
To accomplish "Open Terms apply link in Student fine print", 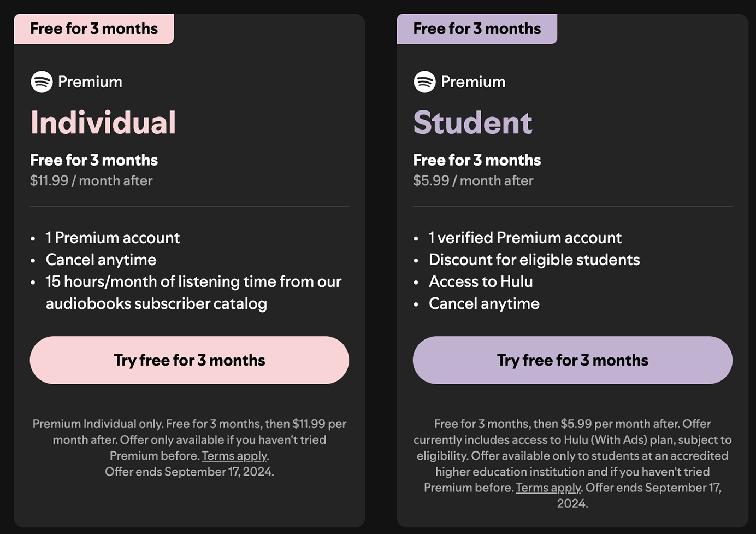I will (x=548, y=488).
